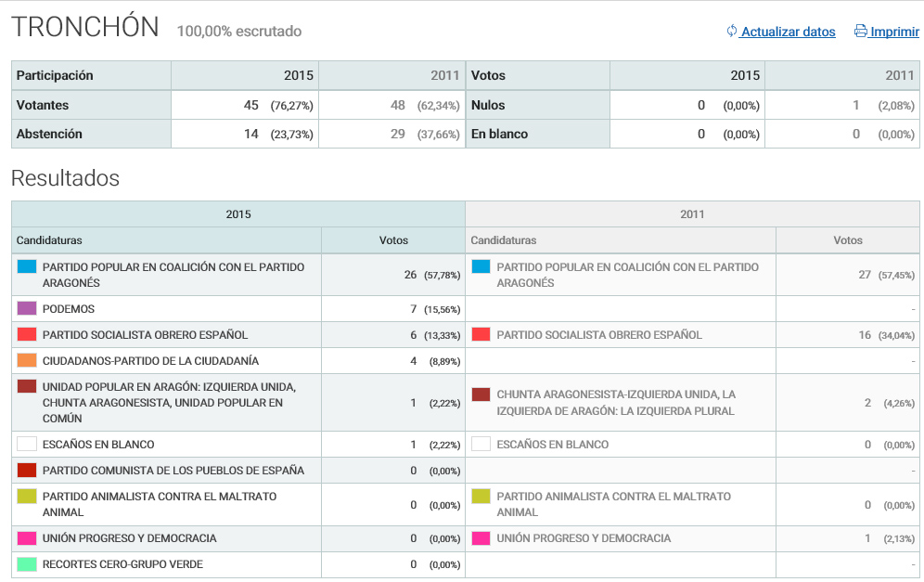The image size is (924, 582).
Task: Click the blue Partido Popular 2011 swatch
Action: point(481,267)
